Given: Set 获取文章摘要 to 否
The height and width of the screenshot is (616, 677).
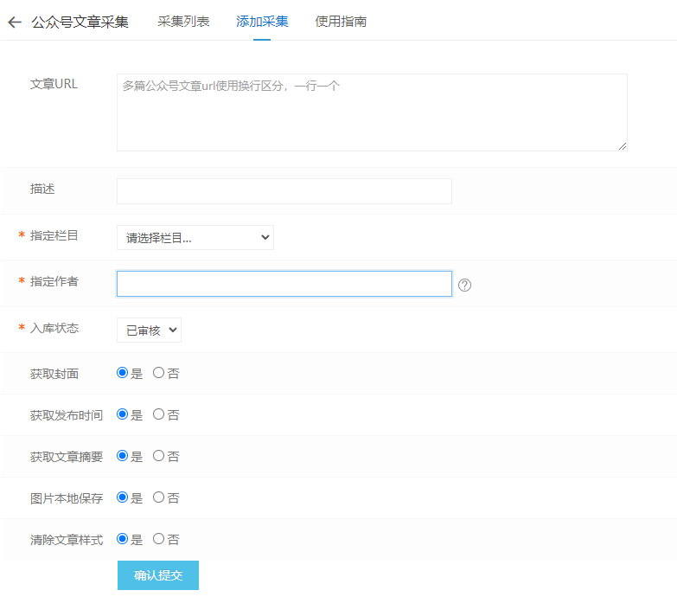Looking at the screenshot, I should point(158,456).
